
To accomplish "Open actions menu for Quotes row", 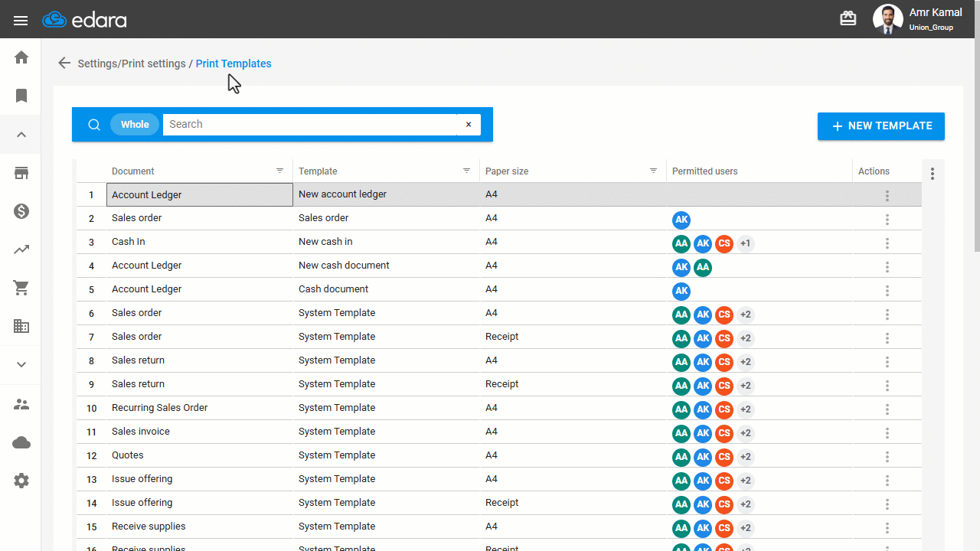I will tap(887, 457).
